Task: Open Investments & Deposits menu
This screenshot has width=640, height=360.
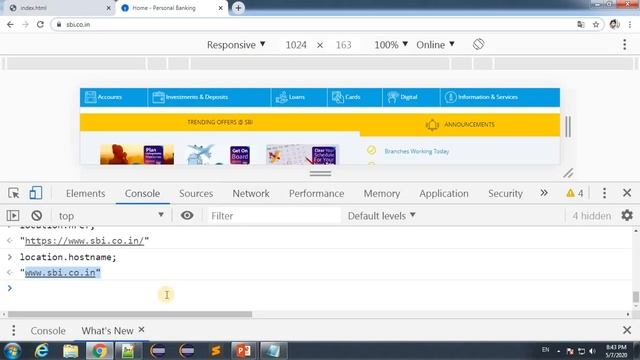Action: coord(209,97)
